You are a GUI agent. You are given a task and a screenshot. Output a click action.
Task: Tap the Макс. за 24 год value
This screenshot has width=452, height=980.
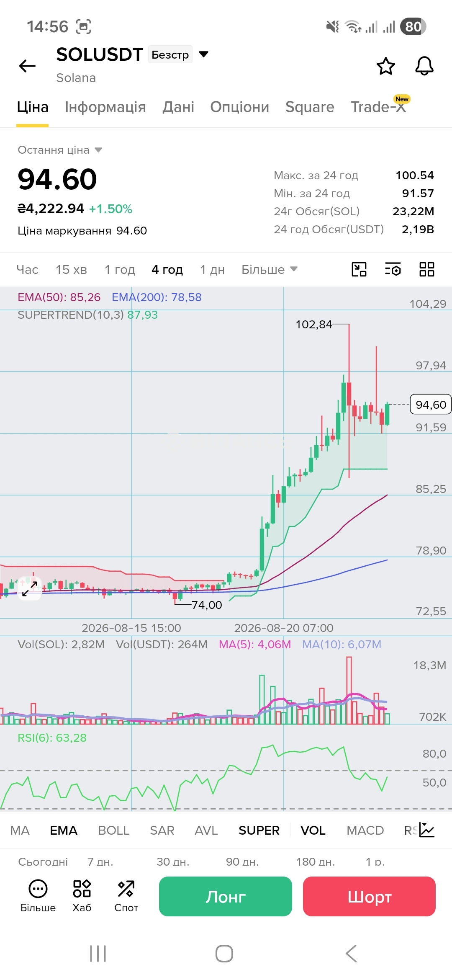pos(415,175)
